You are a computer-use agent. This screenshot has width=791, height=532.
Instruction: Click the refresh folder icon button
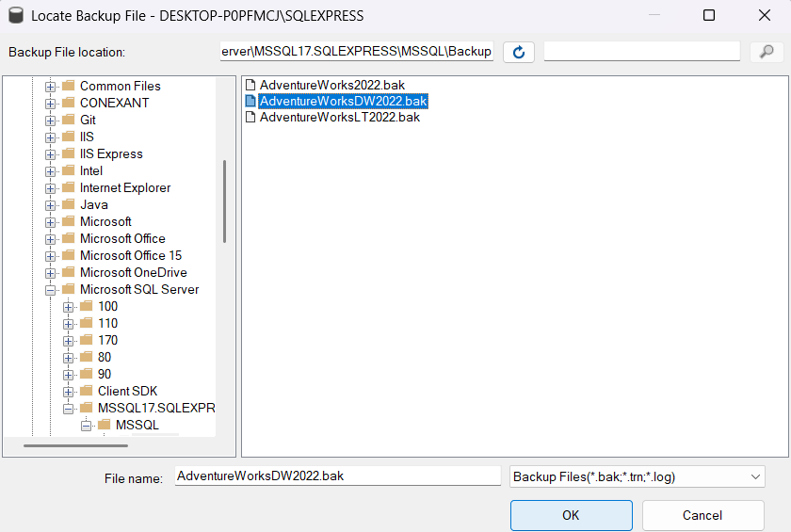pyautogui.click(x=519, y=52)
